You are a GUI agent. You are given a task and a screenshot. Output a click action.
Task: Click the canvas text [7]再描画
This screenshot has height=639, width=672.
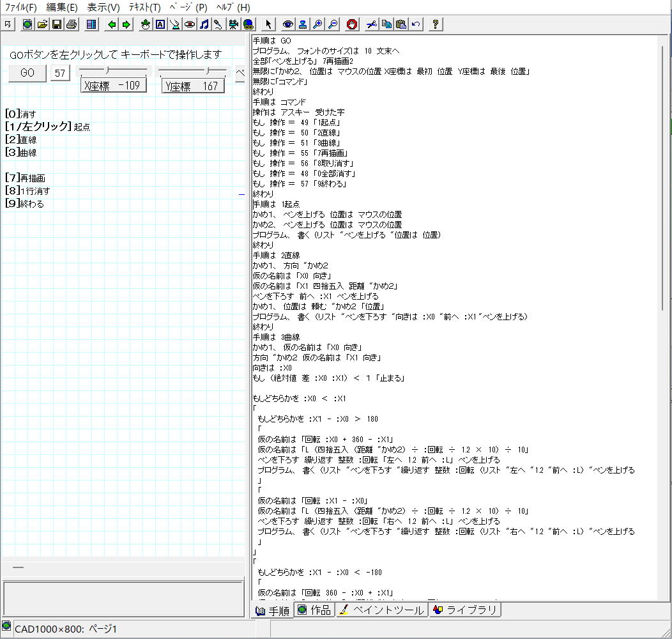pyautogui.click(x=25, y=178)
